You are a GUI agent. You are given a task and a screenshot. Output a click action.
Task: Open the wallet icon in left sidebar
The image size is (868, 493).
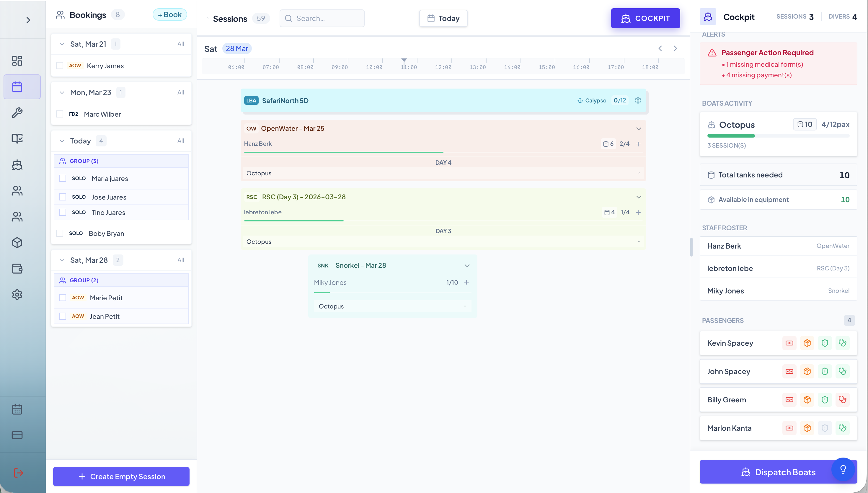click(17, 269)
